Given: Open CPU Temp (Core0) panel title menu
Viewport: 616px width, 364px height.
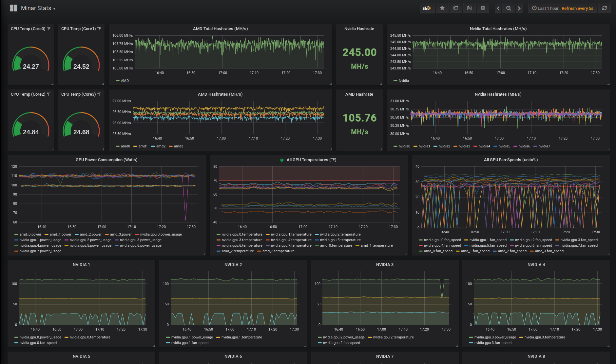Looking at the screenshot, I should point(31,29).
